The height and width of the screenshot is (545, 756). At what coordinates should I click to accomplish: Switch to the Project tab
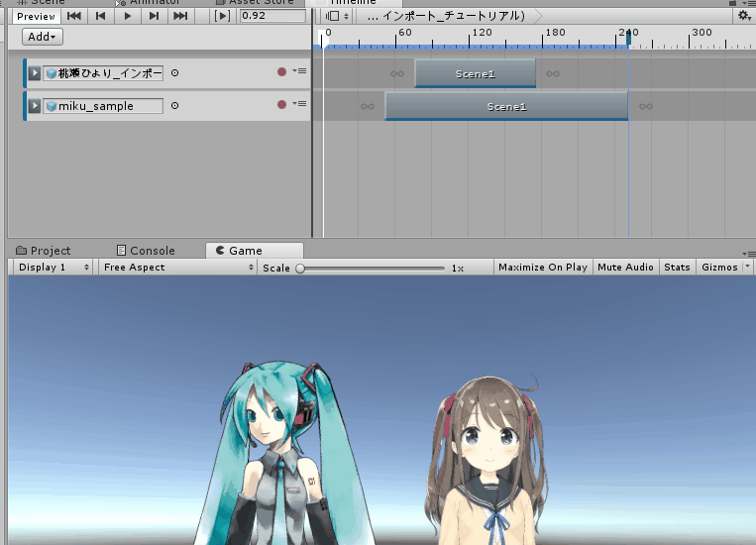[44, 251]
